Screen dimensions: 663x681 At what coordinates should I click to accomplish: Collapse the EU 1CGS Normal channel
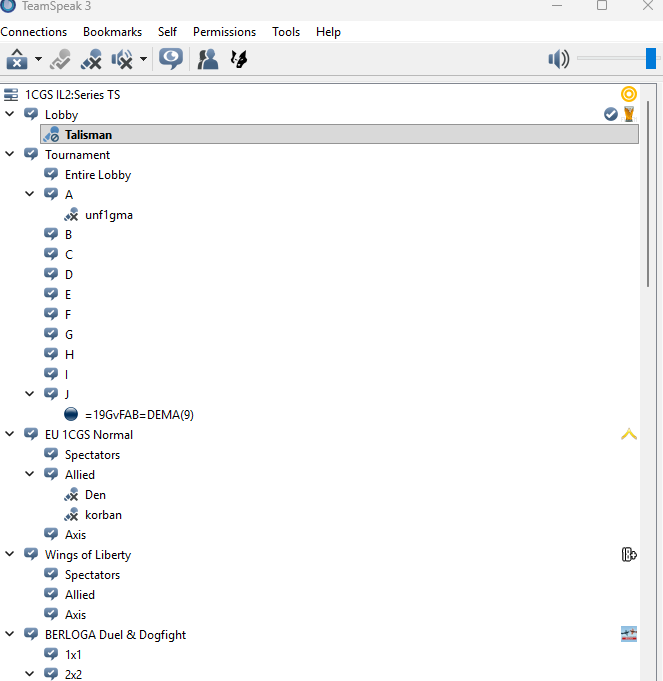coord(10,434)
